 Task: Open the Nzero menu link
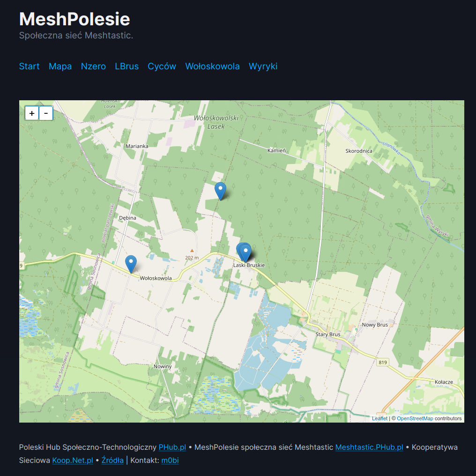[x=93, y=66]
